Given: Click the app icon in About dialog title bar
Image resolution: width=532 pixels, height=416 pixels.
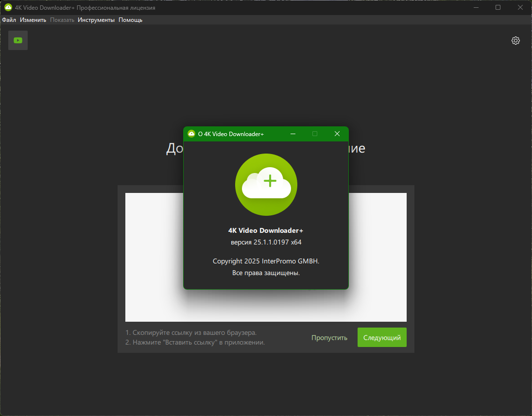Looking at the screenshot, I should pyautogui.click(x=191, y=134).
